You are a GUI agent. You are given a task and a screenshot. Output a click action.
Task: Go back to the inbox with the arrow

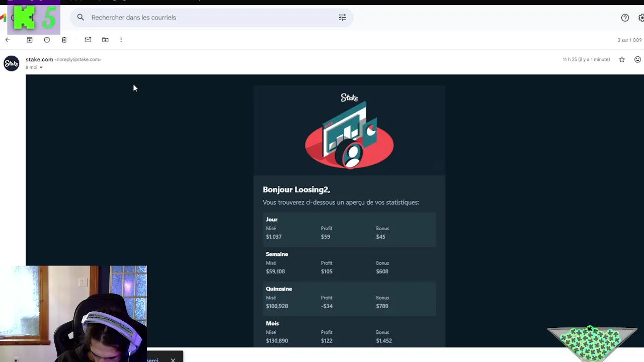(8, 40)
